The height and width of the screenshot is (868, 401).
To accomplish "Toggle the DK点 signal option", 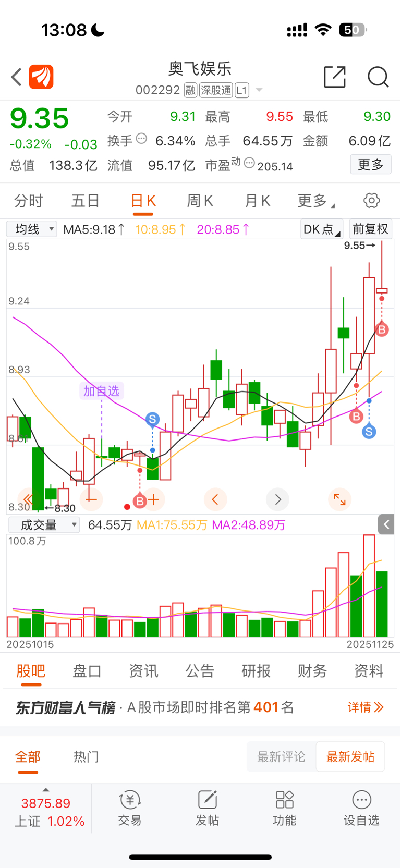I will pyautogui.click(x=321, y=229).
